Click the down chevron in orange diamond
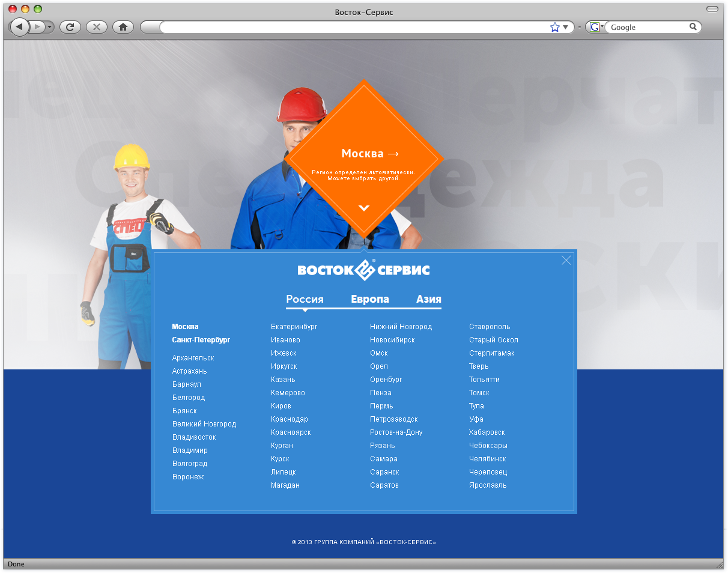 364,208
